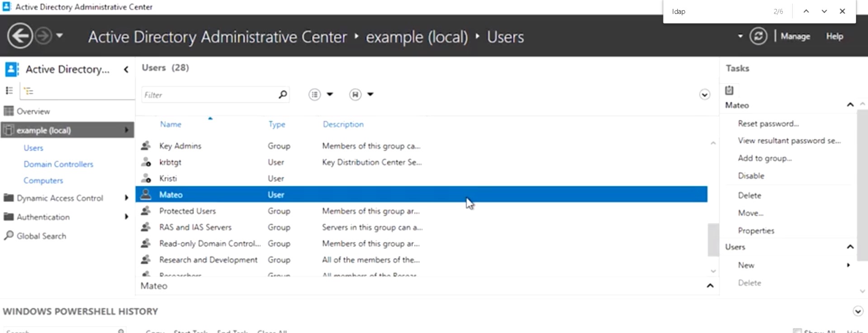Screen dimensions: 868x333
Task: Click the Users breadcrumb in the header
Action: point(505,37)
